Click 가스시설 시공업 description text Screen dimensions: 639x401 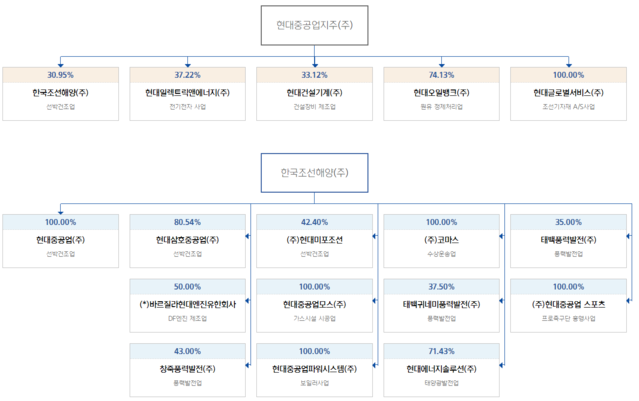coord(314,318)
